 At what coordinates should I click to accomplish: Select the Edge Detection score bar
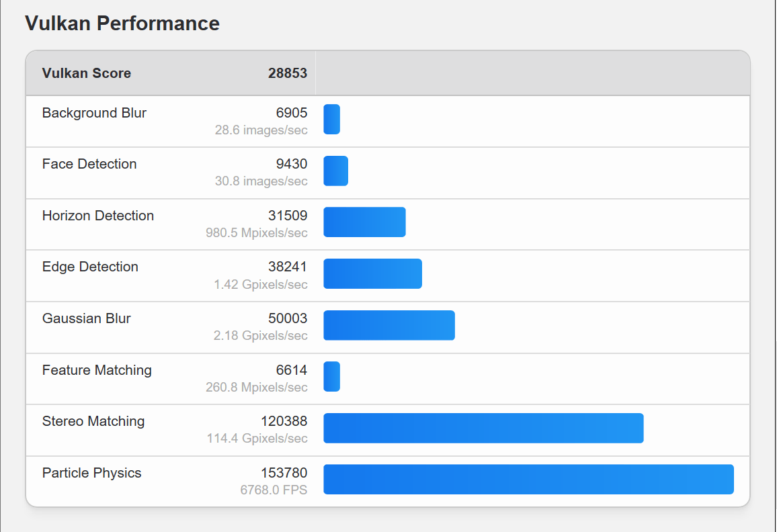tap(372, 273)
